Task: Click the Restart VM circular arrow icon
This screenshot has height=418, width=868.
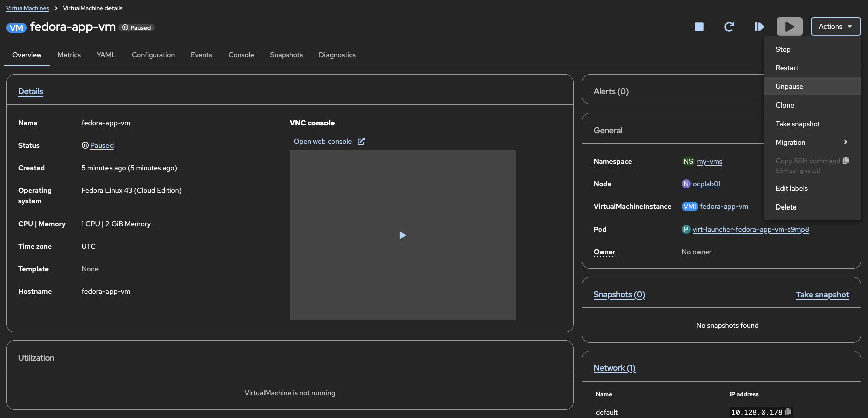Action: [729, 27]
